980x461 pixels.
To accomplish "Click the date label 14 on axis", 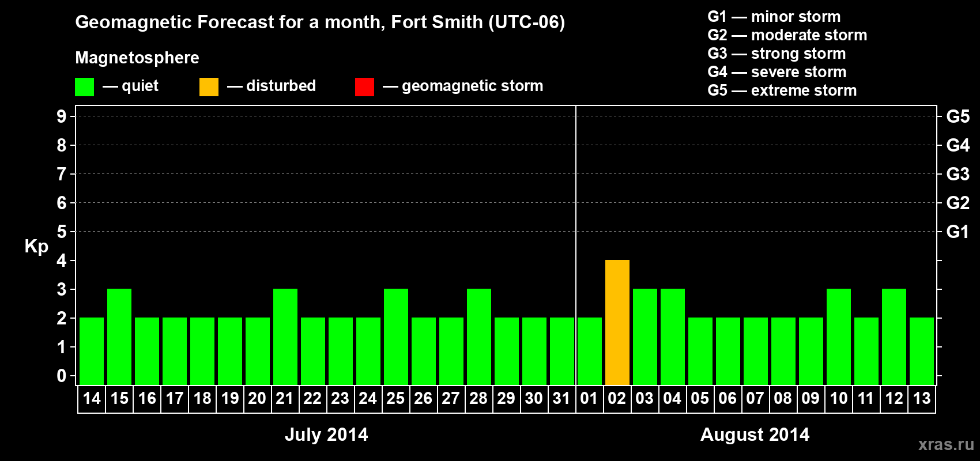I will point(92,398).
